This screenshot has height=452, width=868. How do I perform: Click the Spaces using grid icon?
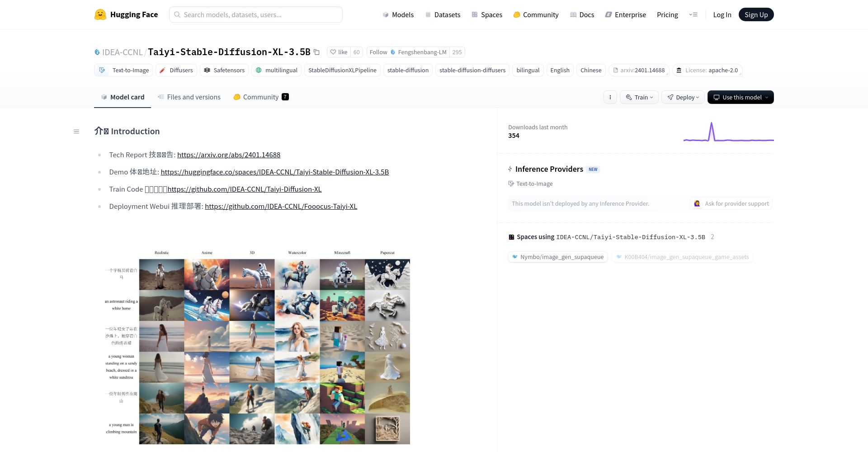[x=511, y=237]
